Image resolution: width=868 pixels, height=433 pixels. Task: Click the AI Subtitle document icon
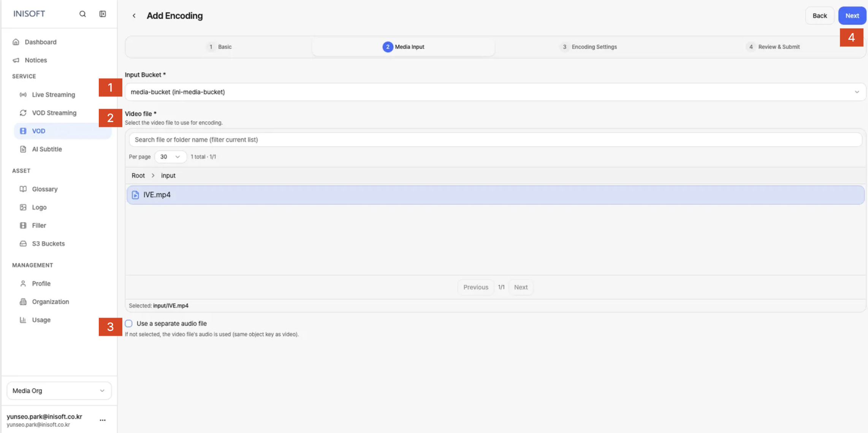23,149
